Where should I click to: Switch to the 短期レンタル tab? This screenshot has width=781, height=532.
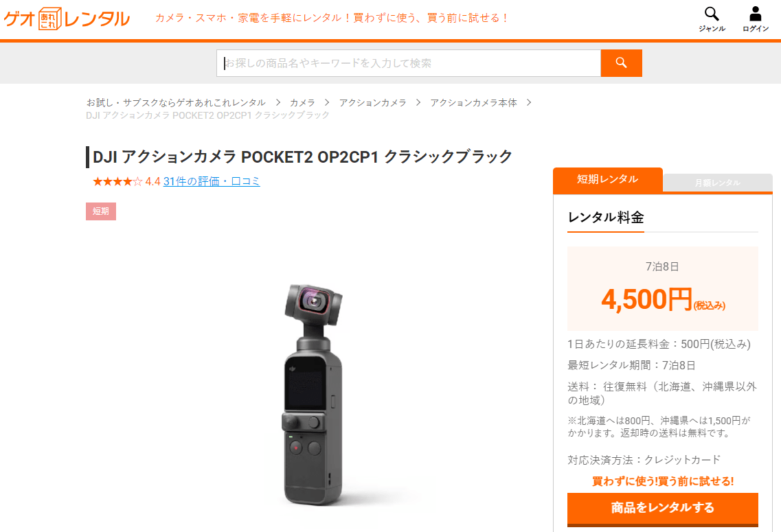pos(608,180)
